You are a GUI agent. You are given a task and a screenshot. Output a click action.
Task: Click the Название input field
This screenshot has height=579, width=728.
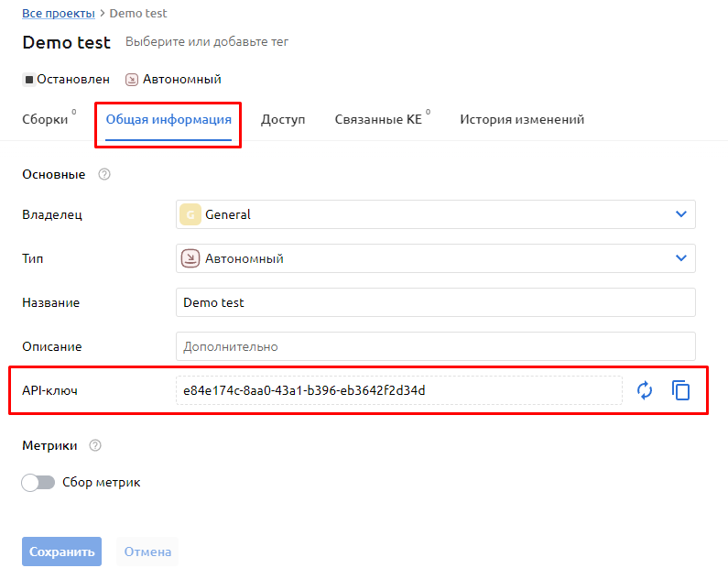tap(435, 302)
